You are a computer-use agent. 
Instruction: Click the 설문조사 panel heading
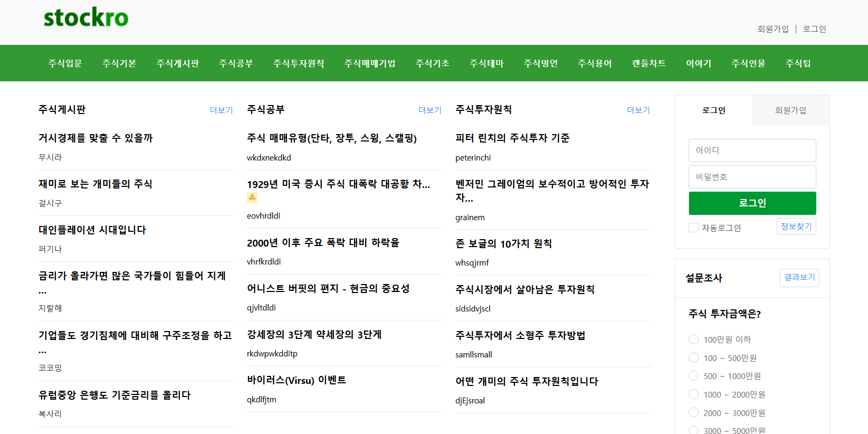(704, 278)
